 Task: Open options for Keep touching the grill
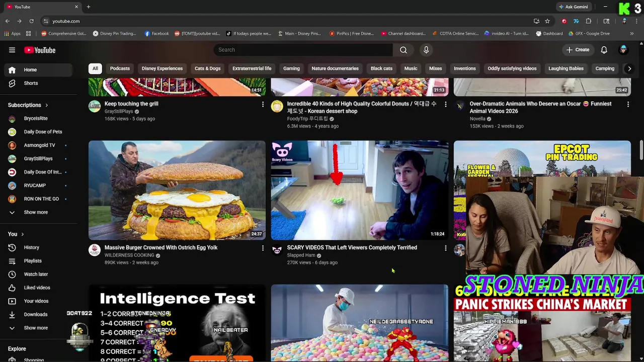[x=263, y=104]
